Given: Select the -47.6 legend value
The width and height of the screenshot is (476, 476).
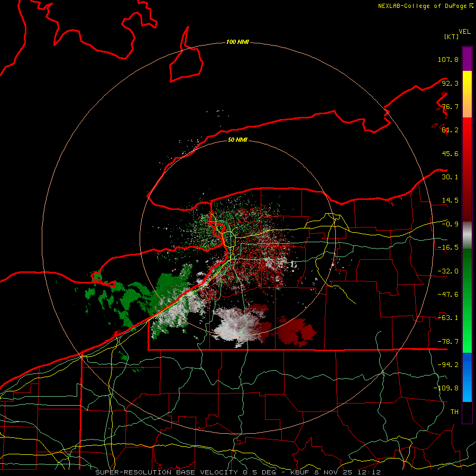Looking at the screenshot, I should pos(448,295).
